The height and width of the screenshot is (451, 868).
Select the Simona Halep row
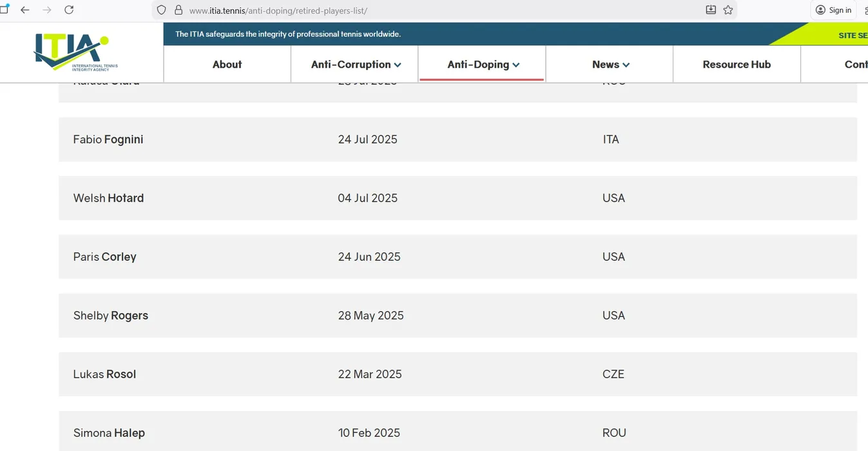pyautogui.click(x=458, y=432)
